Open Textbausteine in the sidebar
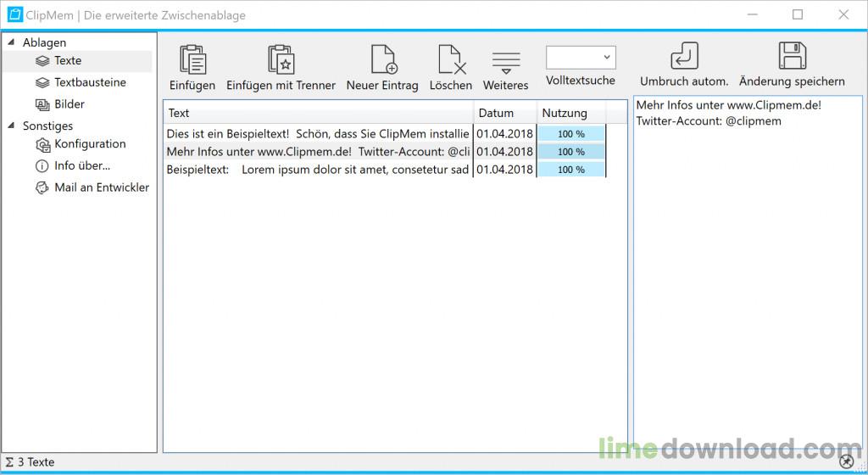The height and width of the screenshot is (475, 868). tap(90, 83)
